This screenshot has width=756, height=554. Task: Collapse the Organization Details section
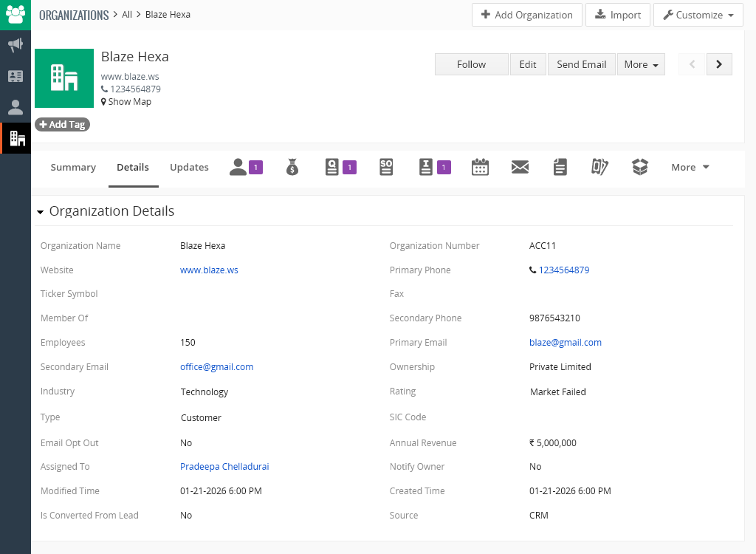[40, 212]
